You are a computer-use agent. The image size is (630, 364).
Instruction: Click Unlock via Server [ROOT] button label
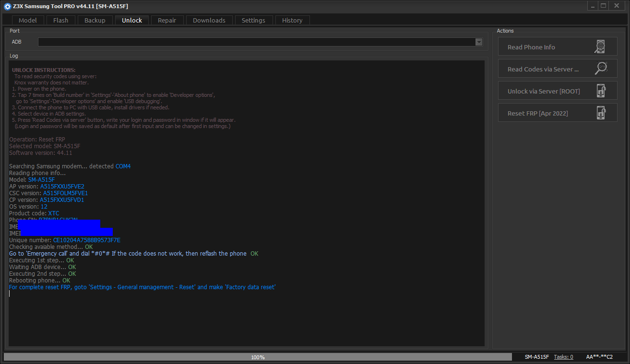(544, 91)
